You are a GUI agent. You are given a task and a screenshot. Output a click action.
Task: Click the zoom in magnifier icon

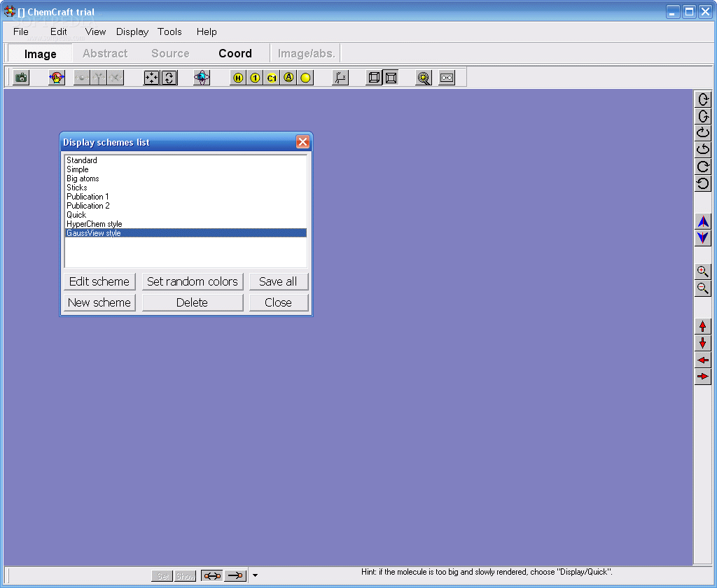703,272
